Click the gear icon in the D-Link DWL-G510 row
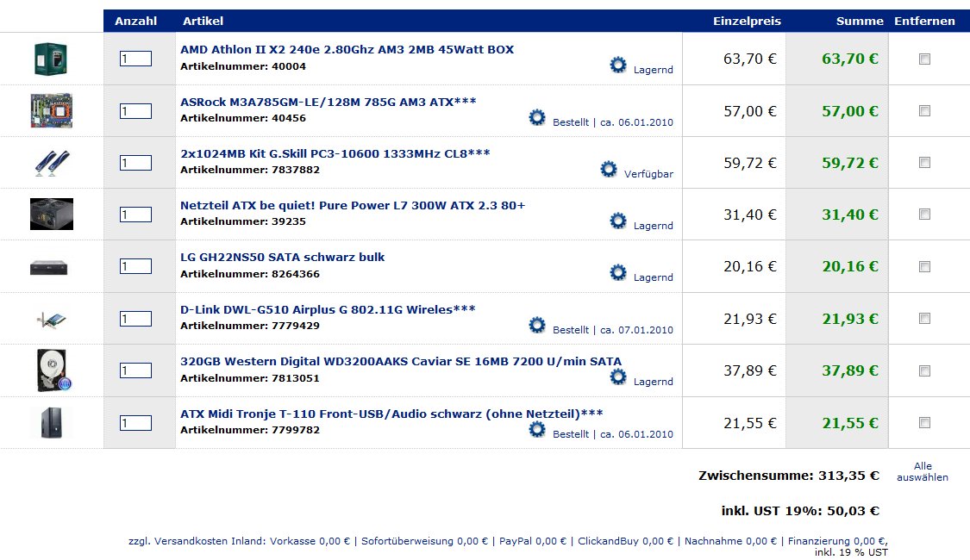Screen dimensions: 970x560 coord(537,325)
